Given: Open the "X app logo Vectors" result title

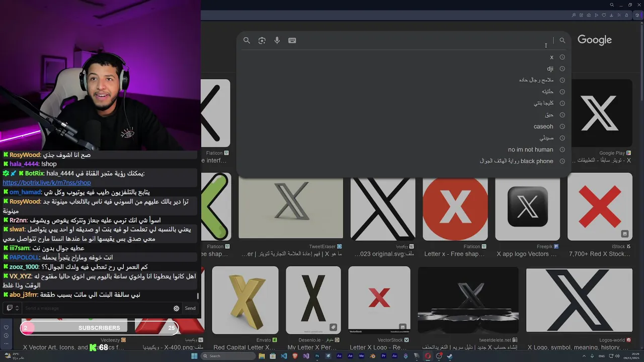Looking at the screenshot, I should (x=527, y=254).
